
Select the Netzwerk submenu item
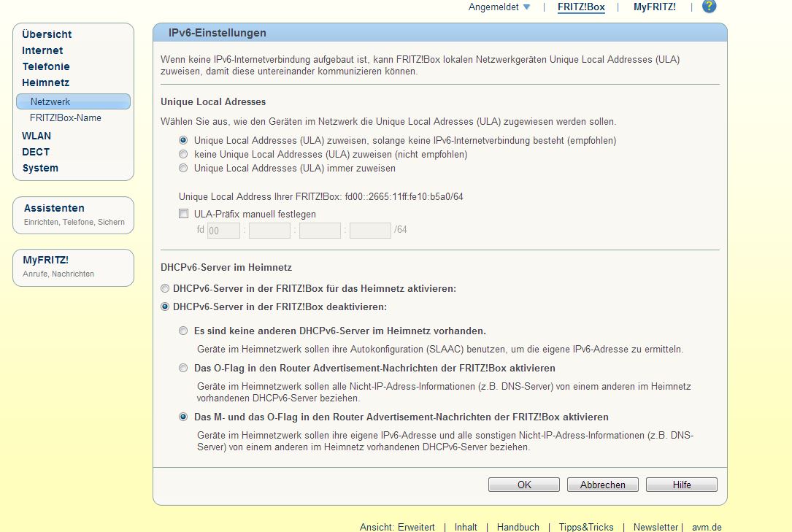[x=73, y=101]
